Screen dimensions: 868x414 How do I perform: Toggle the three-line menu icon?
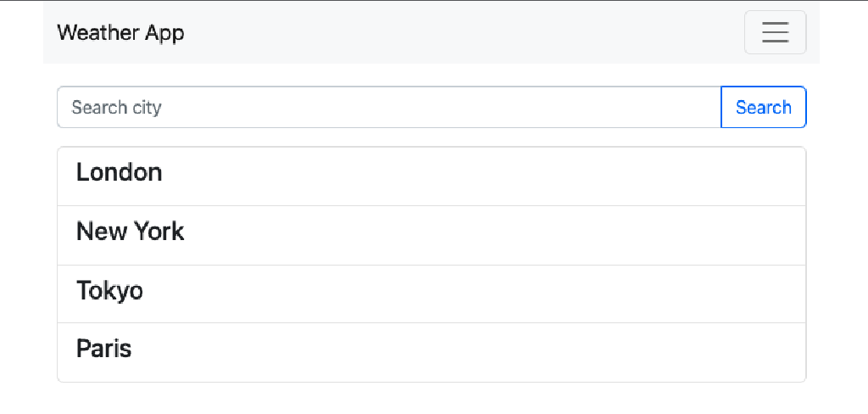pos(775,32)
